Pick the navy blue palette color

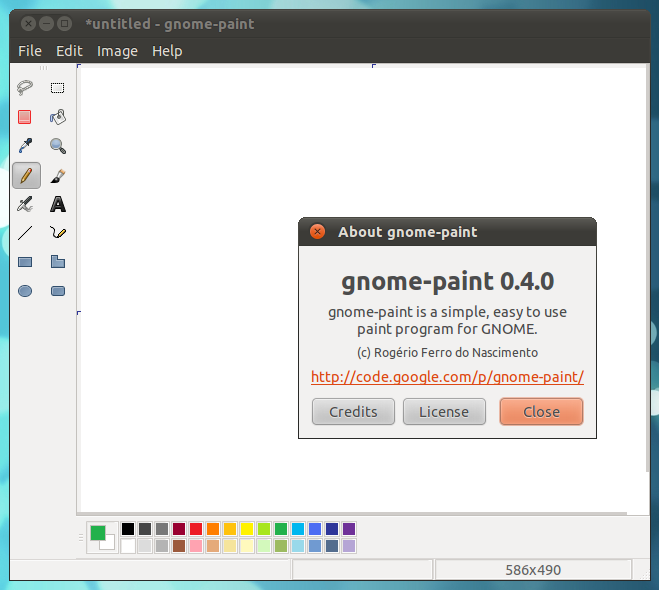332,529
